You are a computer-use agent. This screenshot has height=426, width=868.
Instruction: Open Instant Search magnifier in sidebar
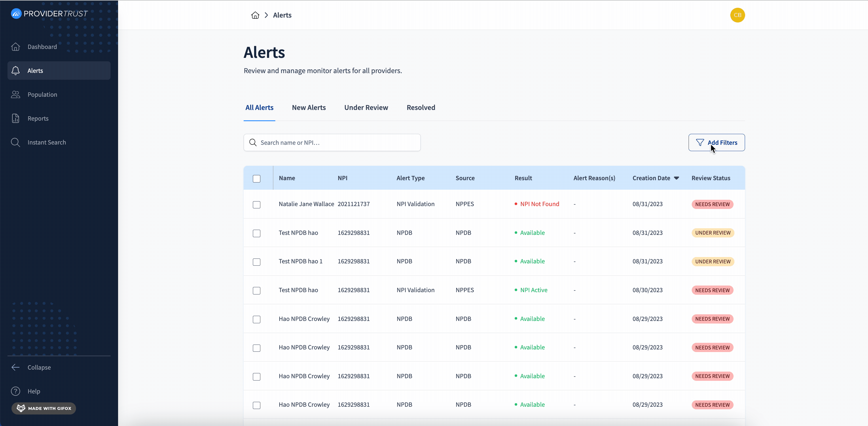pyautogui.click(x=16, y=142)
